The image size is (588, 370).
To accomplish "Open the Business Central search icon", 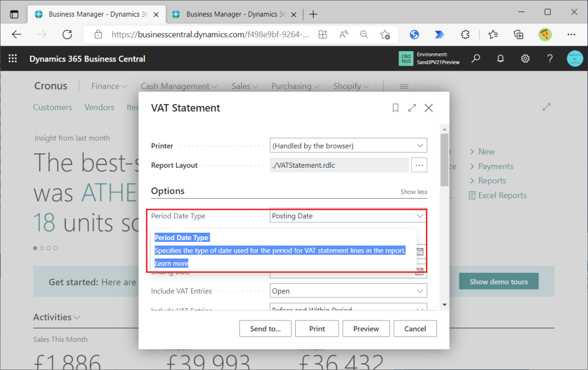I will point(476,59).
